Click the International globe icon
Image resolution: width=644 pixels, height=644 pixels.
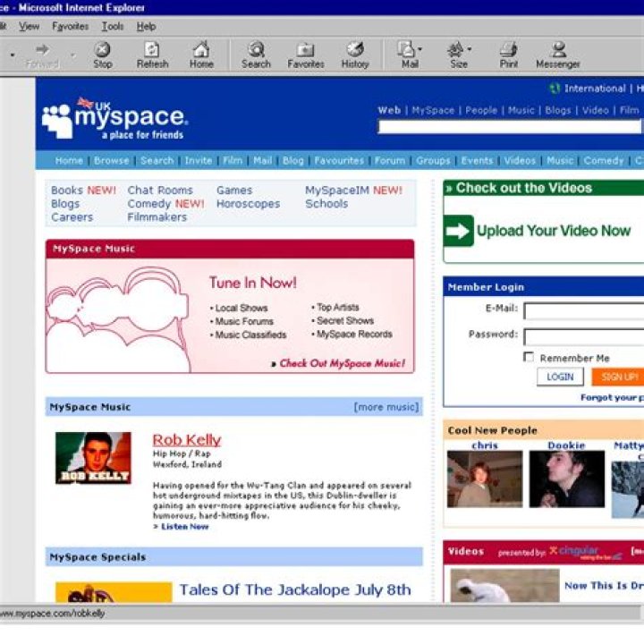point(555,89)
